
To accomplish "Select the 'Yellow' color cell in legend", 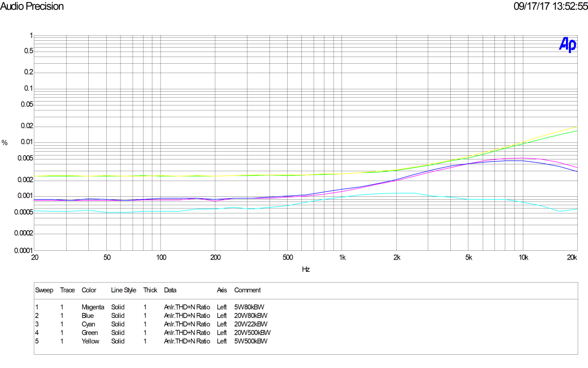I will [90, 341].
